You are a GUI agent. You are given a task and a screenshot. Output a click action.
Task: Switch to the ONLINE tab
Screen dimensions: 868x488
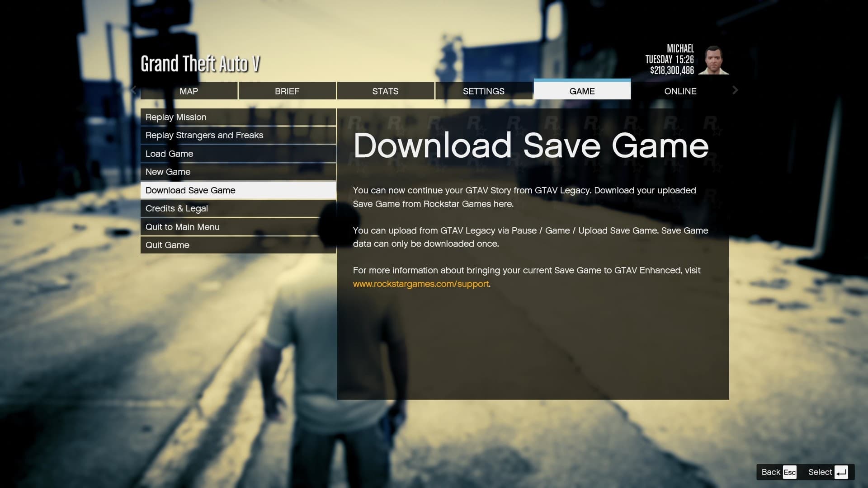(x=680, y=91)
